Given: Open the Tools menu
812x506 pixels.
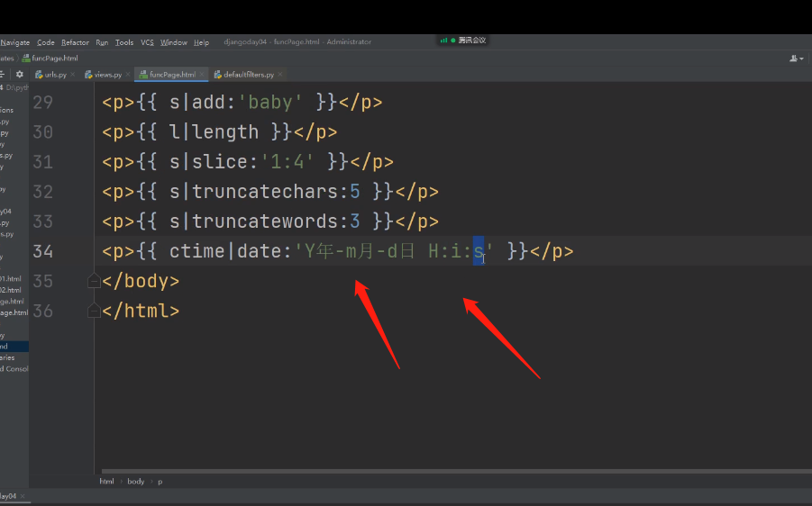Looking at the screenshot, I should [124, 42].
